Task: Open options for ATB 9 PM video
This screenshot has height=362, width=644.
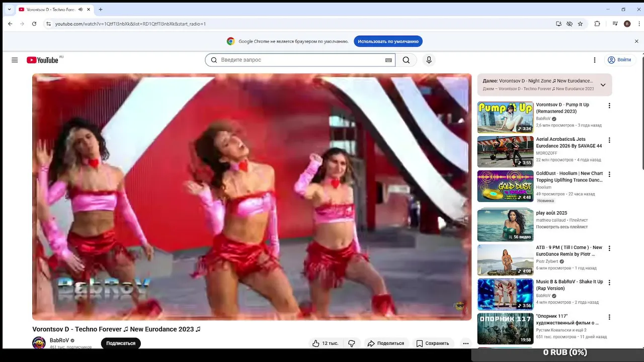Action: [609, 248]
